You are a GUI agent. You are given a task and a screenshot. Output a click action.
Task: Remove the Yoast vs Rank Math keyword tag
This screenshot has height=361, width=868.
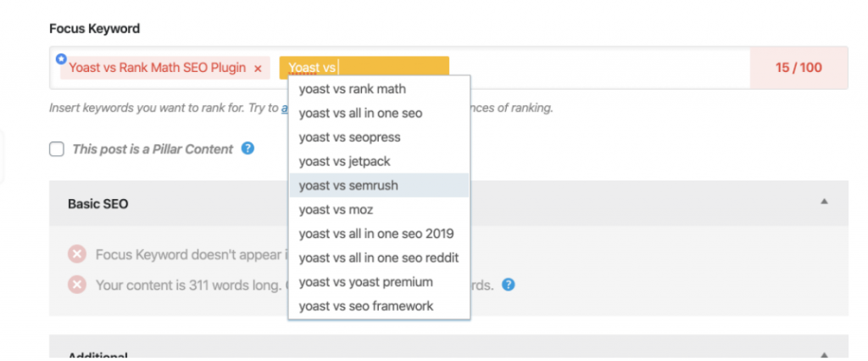point(258,68)
